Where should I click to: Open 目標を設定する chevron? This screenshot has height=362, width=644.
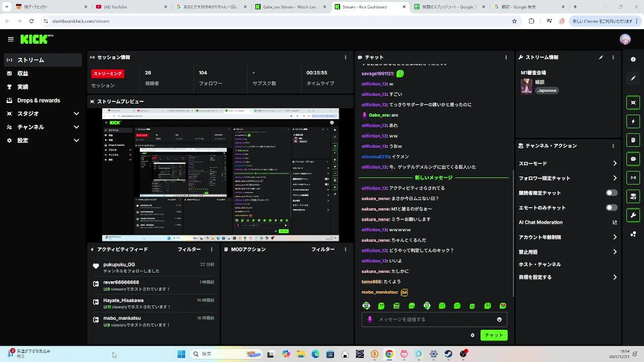[615, 277]
